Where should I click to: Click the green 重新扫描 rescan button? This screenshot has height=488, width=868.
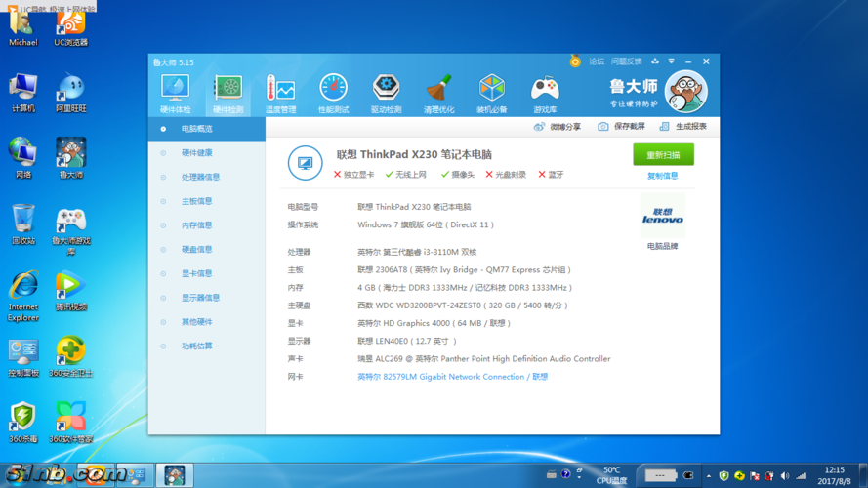(x=663, y=155)
